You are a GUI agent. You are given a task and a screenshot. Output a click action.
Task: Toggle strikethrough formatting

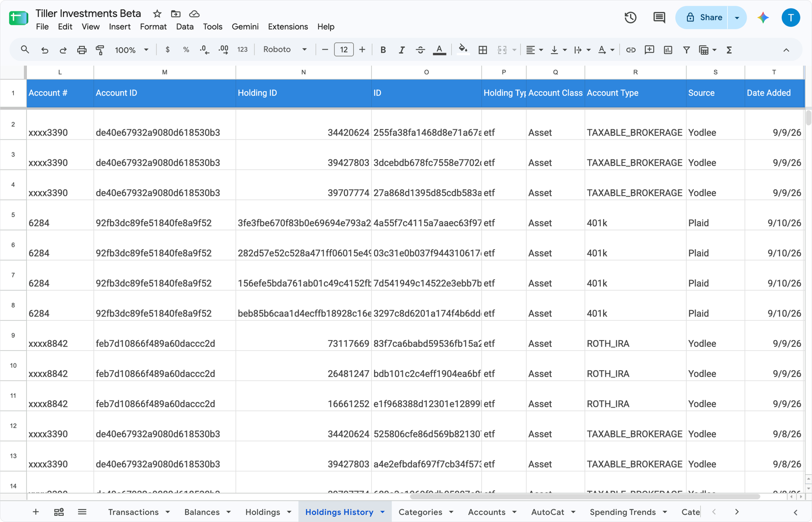tap(420, 50)
